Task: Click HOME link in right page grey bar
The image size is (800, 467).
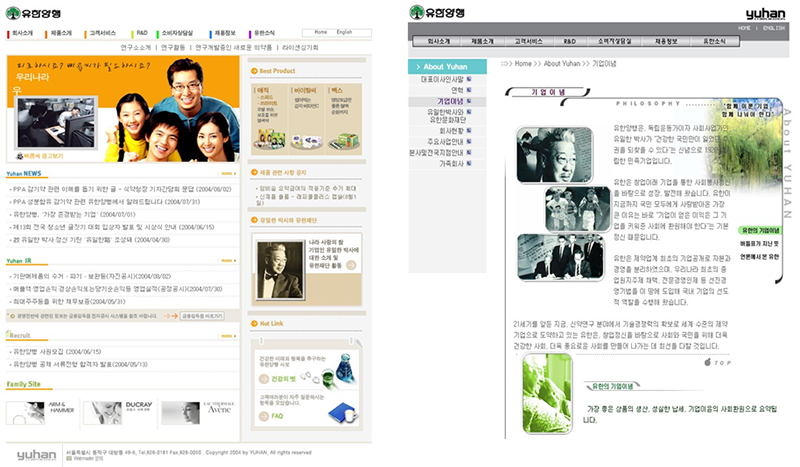Action: point(744,28)
